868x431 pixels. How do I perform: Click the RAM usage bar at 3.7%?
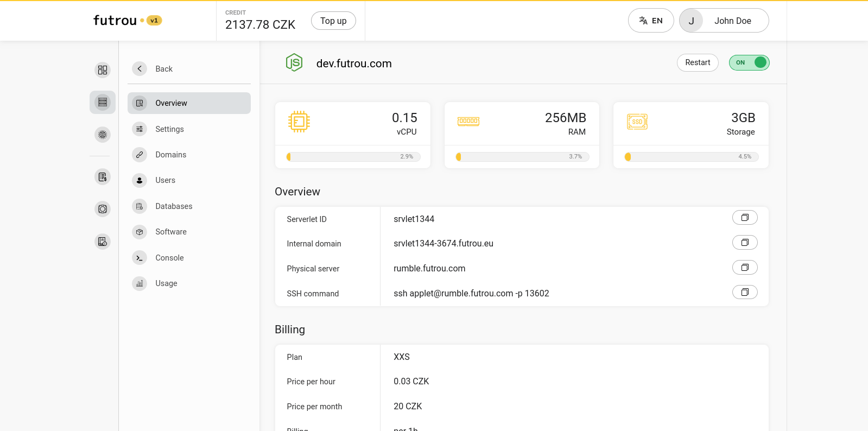click(523, 157)
